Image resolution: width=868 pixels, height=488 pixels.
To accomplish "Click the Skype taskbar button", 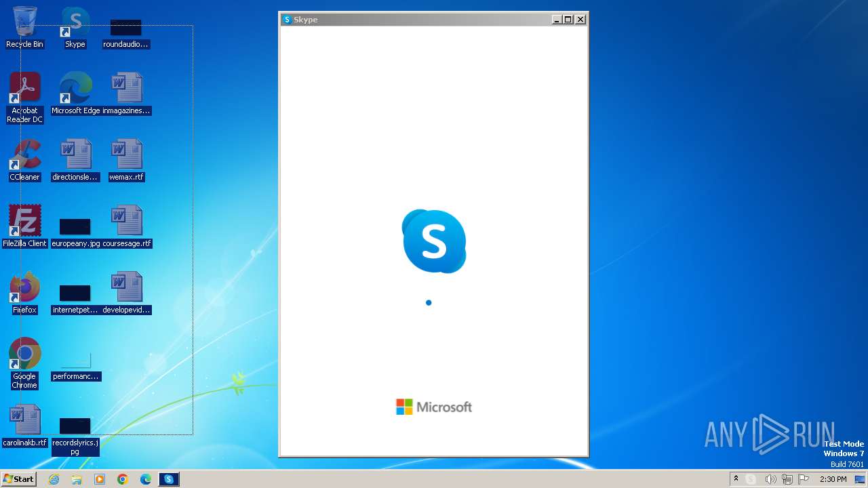I will click(169, 479).
